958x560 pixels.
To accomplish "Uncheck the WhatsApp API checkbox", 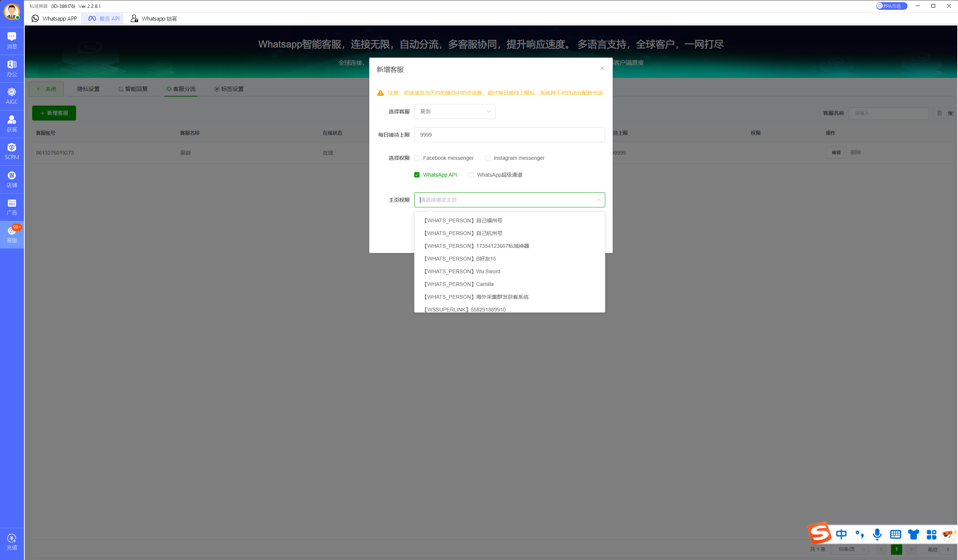I will tap(417, 175).
